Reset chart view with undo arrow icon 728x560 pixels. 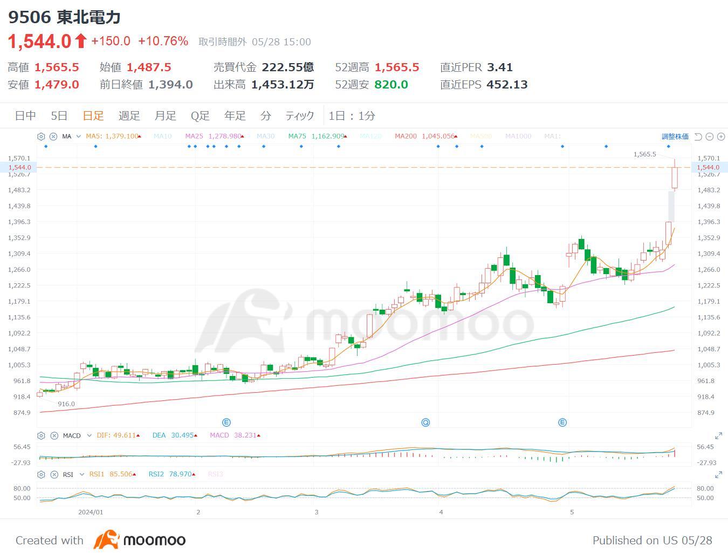tap(698, 136)
